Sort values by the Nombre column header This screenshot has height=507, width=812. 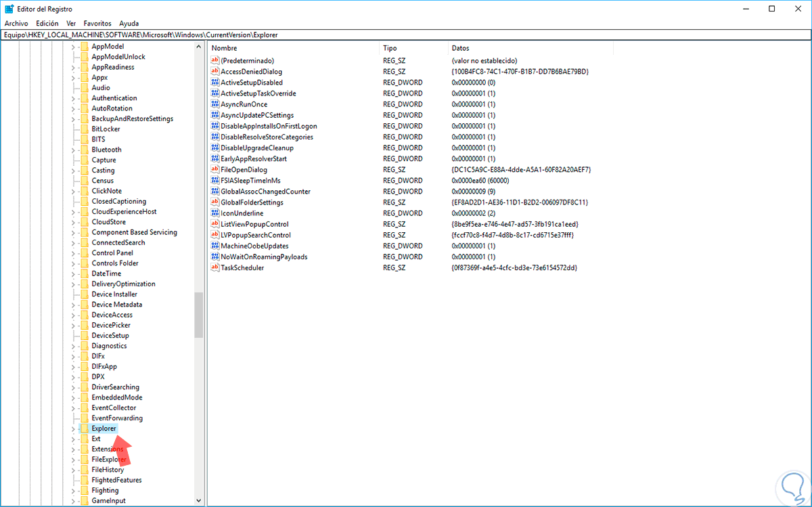click(x=294, y=48)
